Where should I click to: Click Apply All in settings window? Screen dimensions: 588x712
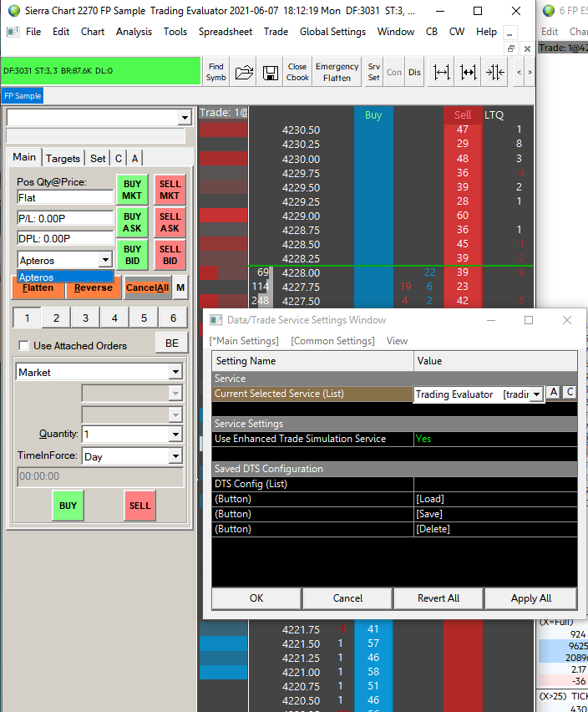click(531, 598)
